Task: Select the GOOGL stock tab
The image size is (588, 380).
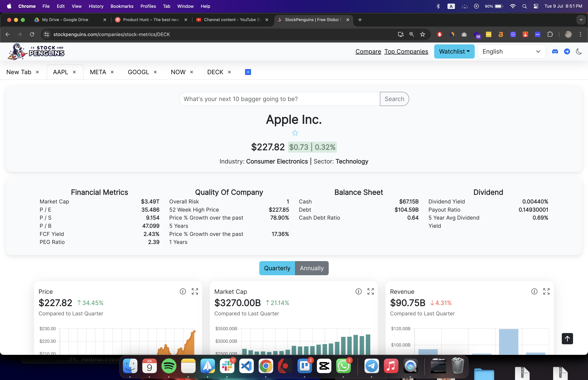Action: pos(138,72)
